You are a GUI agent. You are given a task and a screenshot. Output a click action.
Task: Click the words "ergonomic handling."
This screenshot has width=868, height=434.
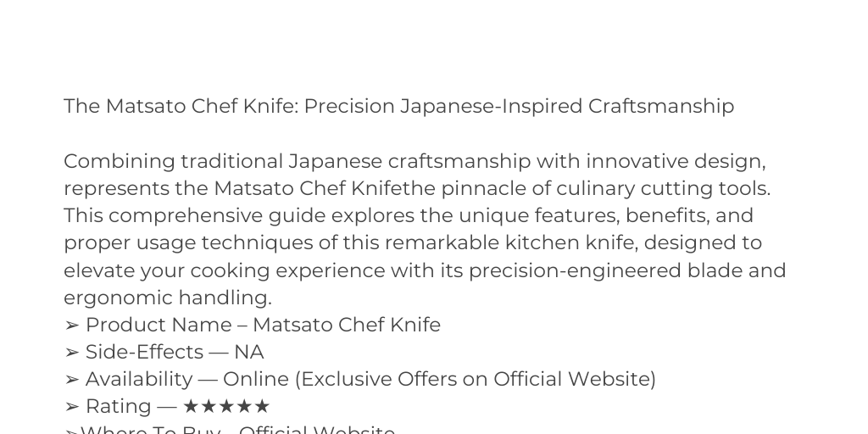168,298
